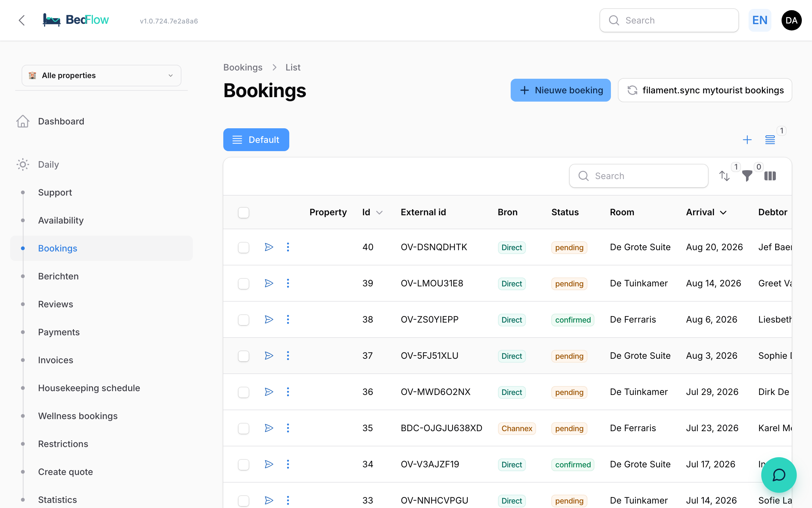
Task: Open actions menu for booking 34
Action: pyautogui.click(x=288, y=464)
